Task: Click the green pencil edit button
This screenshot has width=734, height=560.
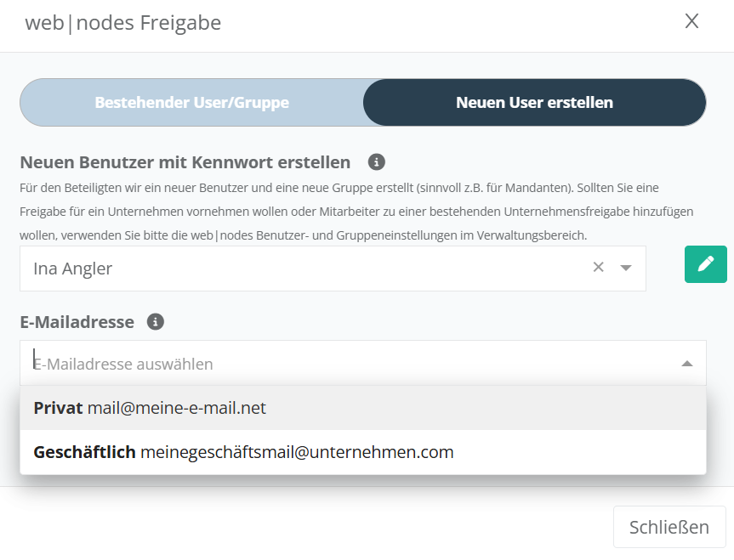Action: 705,264
